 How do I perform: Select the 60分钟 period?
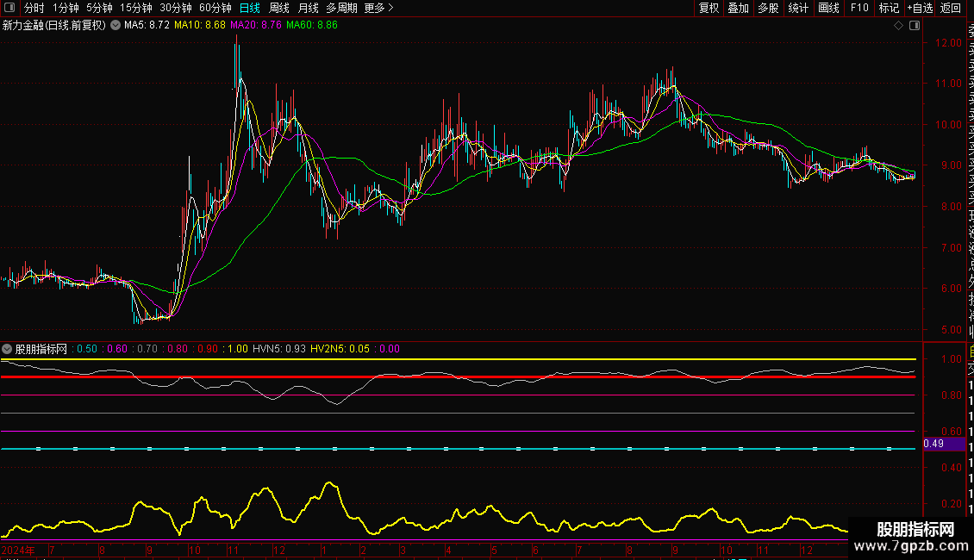pos(215,8)
